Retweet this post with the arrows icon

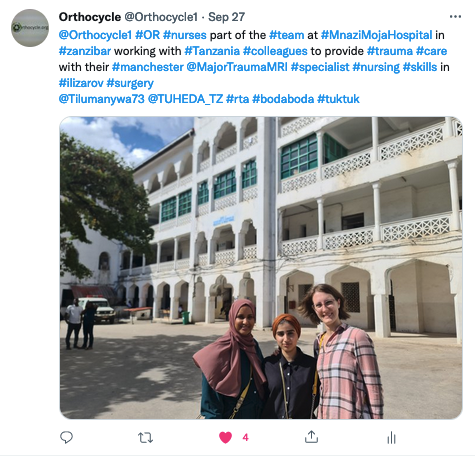(145, 437)
